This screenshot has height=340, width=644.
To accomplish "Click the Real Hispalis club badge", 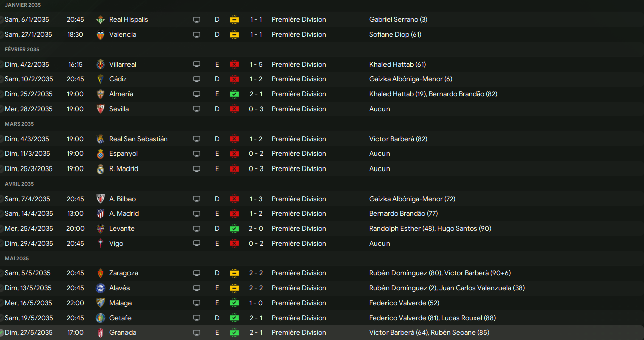I will (x=100, y=20).
